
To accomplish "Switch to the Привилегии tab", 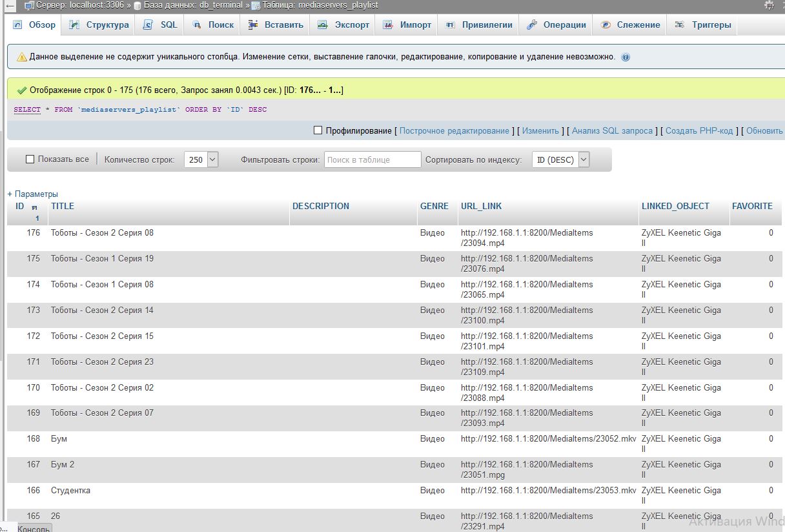I will 487,25.
